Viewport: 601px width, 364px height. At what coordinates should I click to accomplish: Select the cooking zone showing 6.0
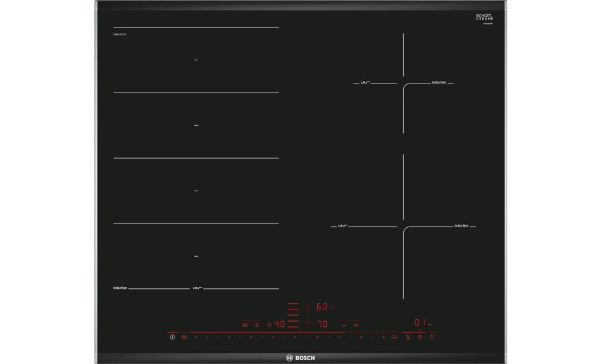point(321,307)
